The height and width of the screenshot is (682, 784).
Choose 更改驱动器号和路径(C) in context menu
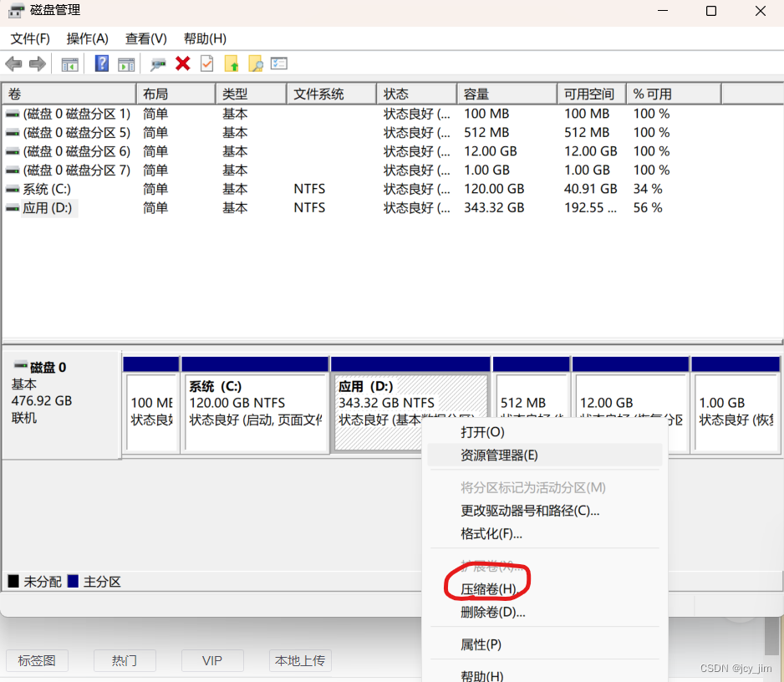coord(545,511)
